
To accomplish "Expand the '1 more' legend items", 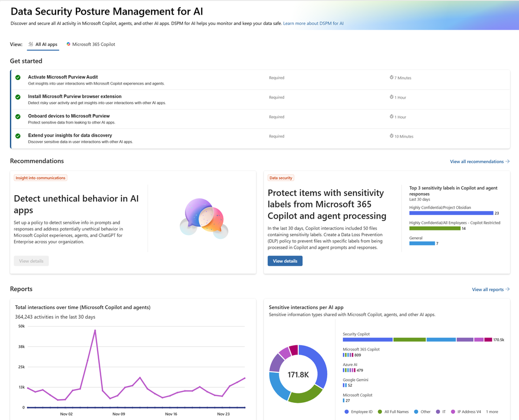I will pos(492,412).
